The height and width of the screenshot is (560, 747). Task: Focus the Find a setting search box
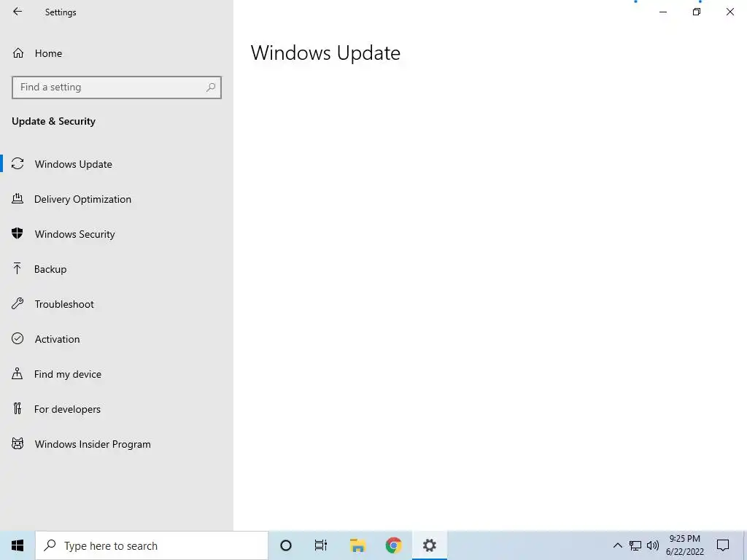coord(117,87)
